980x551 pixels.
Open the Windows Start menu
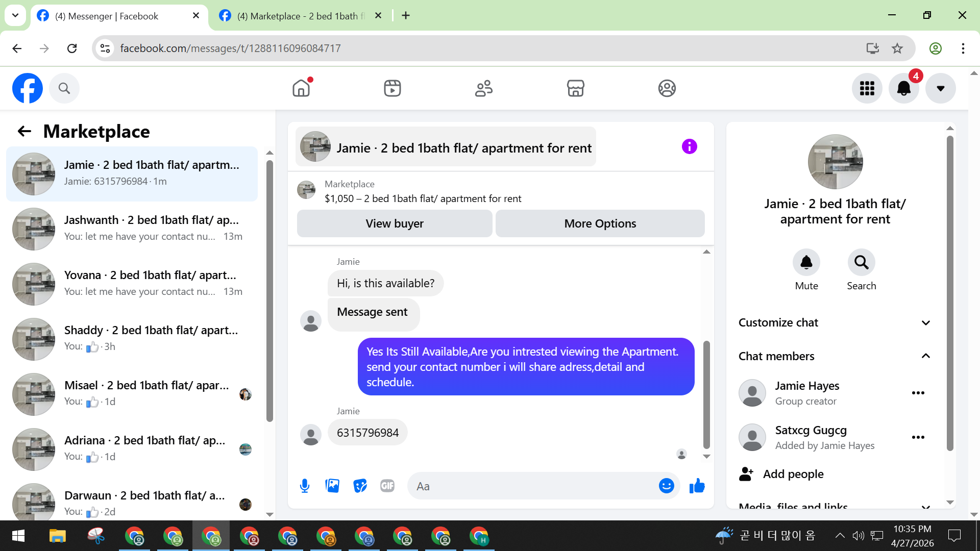click(x=18, y=536)
